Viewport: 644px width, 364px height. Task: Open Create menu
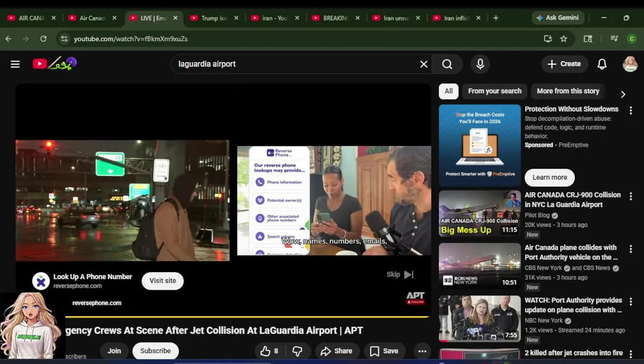point(564,64)
